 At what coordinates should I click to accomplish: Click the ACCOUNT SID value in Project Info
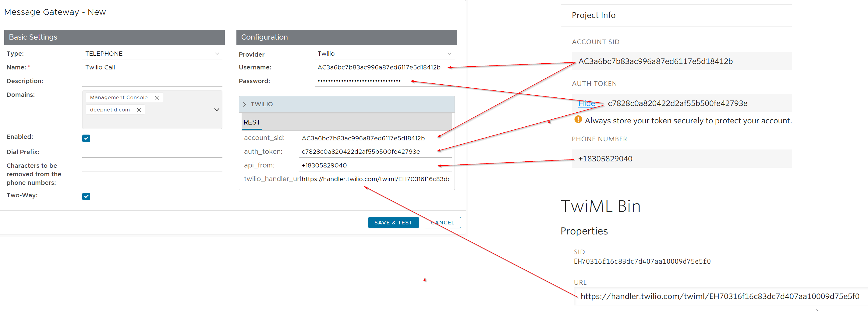655,61
